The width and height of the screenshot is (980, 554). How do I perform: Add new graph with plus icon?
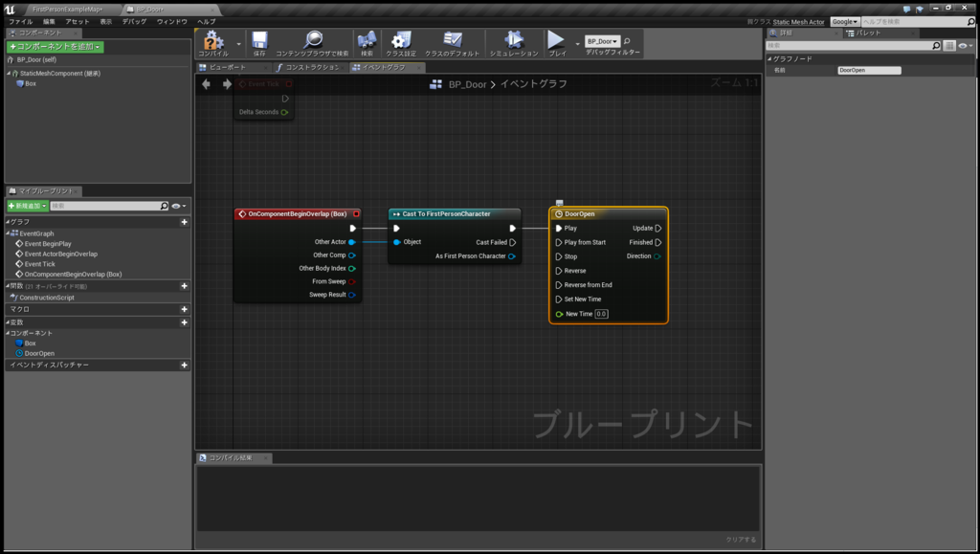pyautogui.click(x=185, y=222)
